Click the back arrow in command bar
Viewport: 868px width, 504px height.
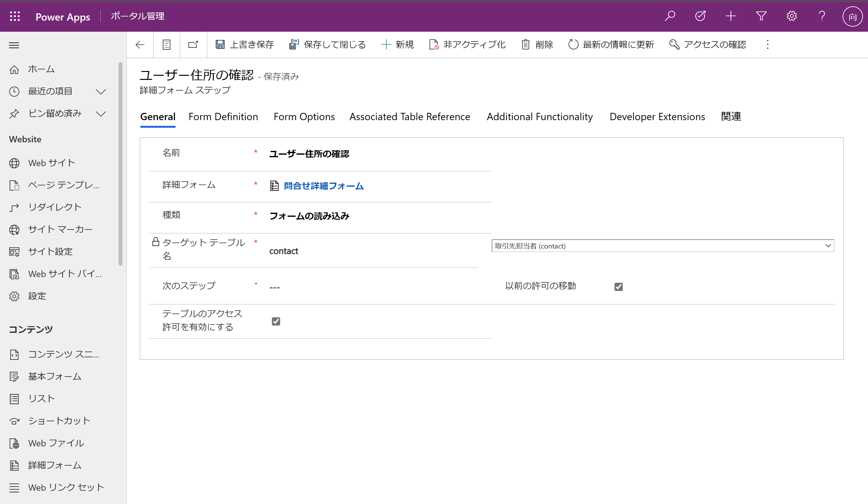pyautogui.click(x=140, y=44)
